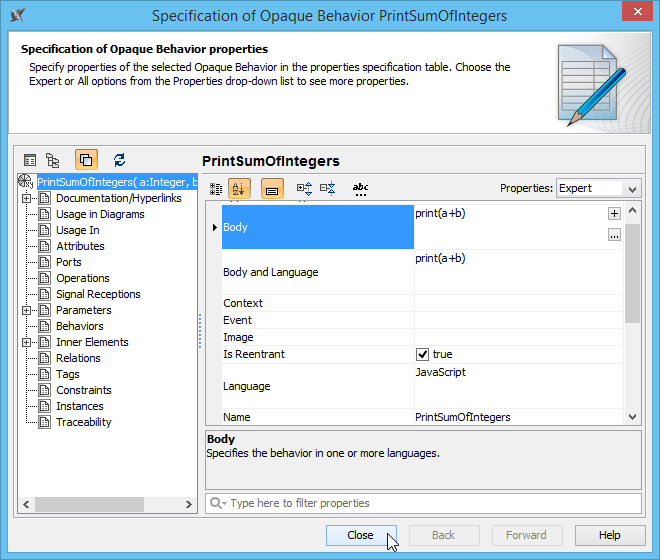Click the refresh icon above the tree
This screenshot has width=660, height=560.
[x=119, y=160]
